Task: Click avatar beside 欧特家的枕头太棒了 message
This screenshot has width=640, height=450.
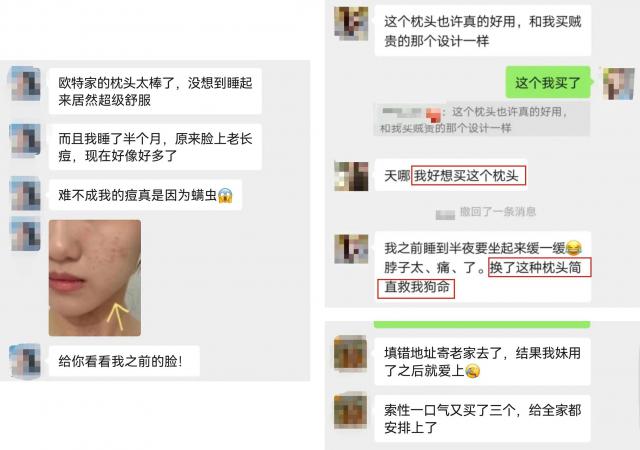Action: [25, 83]
